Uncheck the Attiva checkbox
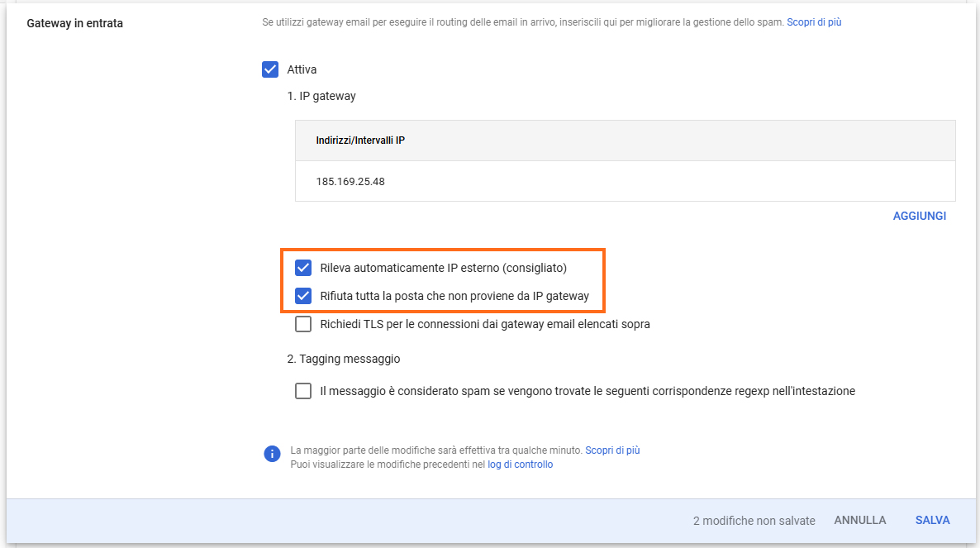This screenshot has width=980, height=548. 270,69
